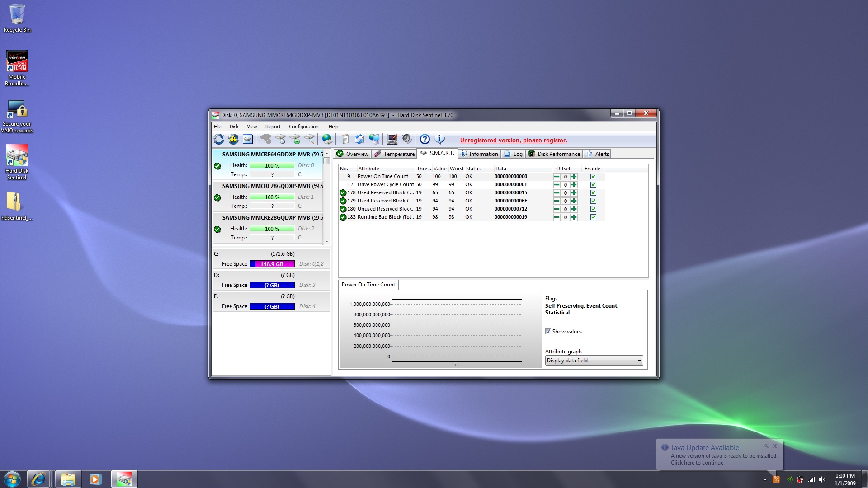Open the Attribute graph Display data field dropdown
Image resolution: width=868 pixels, height=488 pixels.
click(594, 361)
